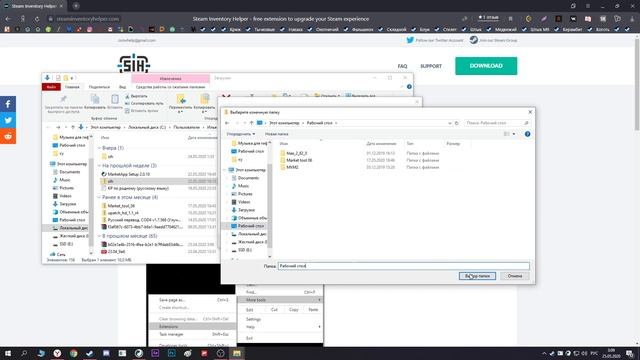The image size is (640, 360).
Task: Open help in the folder dialog
Action: coord(527,134)
